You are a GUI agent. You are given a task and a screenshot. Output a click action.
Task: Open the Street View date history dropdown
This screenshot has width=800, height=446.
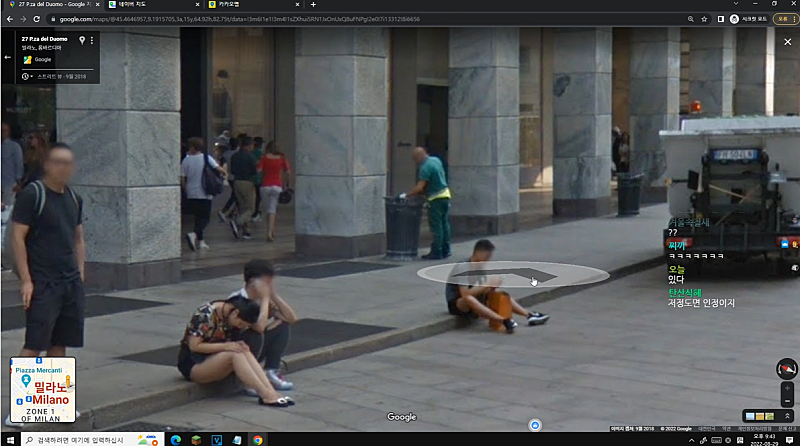tap(27, 77)
